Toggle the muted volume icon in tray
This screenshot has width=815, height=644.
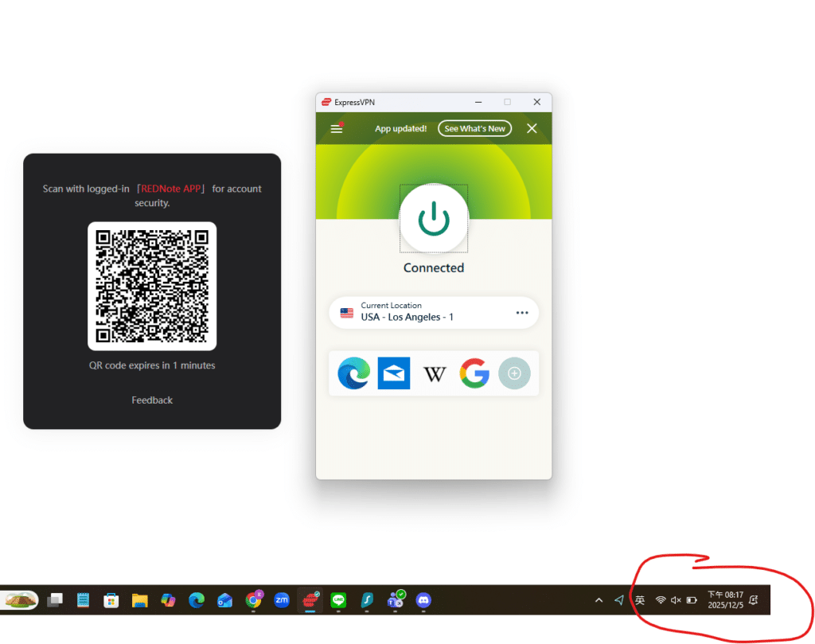click(x=676, y=600)
